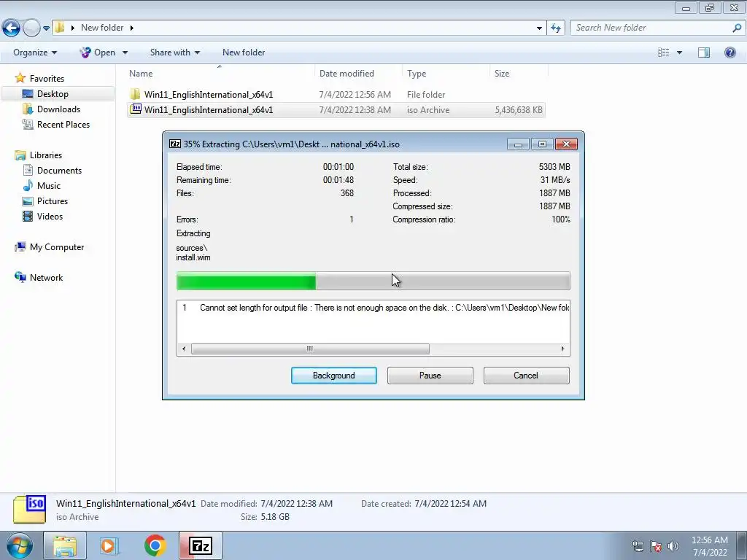Image resolution: width=747 pixels, height=560 pixels.
Task: Open Google Chrome from taskbar
Action: 155,545
